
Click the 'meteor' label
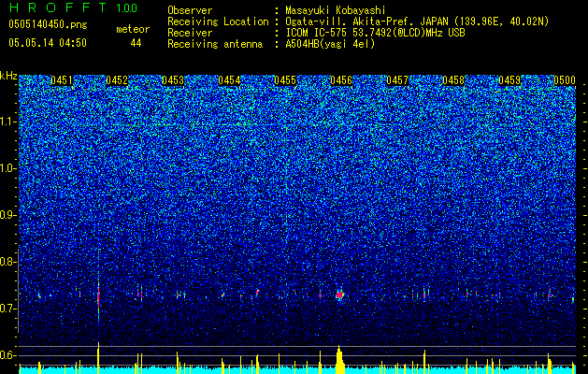click(x=133, y=29)
